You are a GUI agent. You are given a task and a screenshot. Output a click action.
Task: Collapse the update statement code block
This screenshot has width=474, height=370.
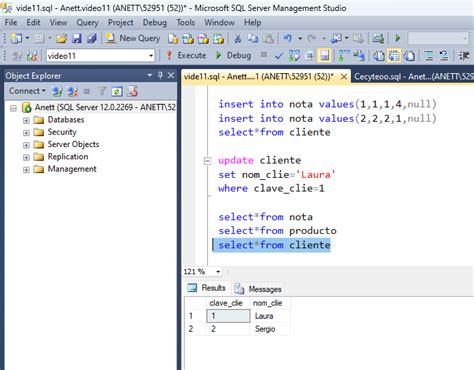pos(207,161)
